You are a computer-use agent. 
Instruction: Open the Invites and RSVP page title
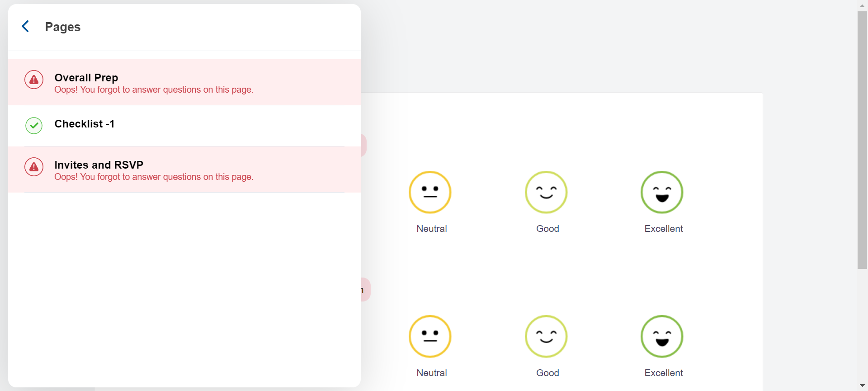(99, 165)
